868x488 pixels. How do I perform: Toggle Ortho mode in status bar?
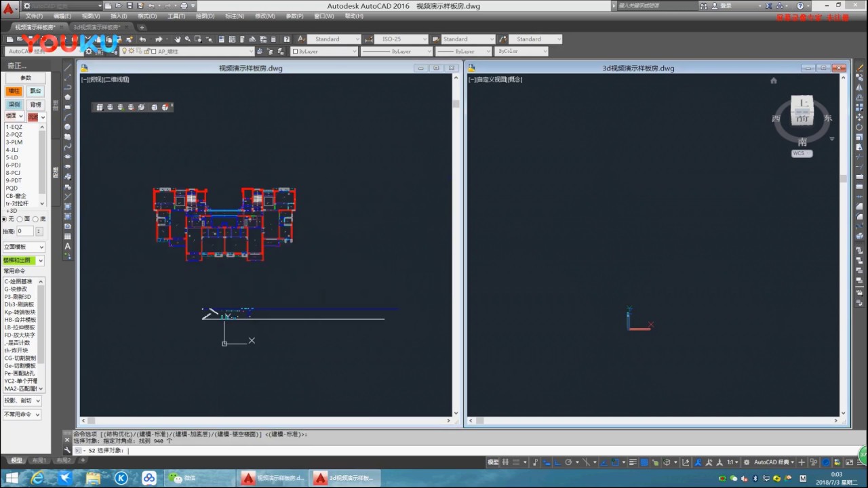click(557, 462)
